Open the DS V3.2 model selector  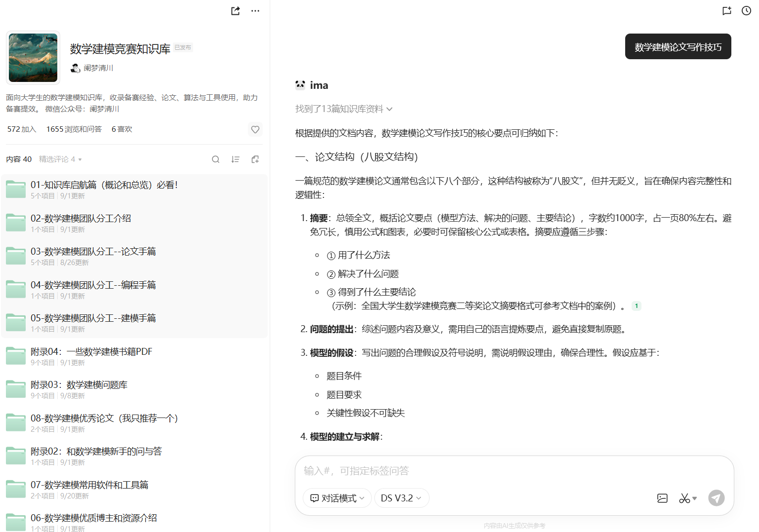point(401,498)
